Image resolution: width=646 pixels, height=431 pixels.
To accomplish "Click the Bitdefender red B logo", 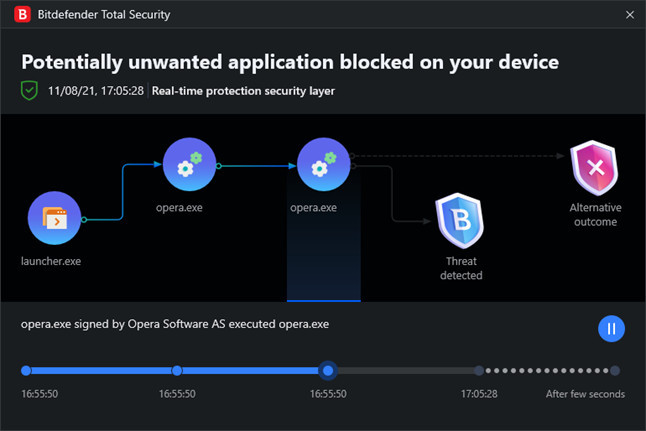I will click(x=22, y=14).
